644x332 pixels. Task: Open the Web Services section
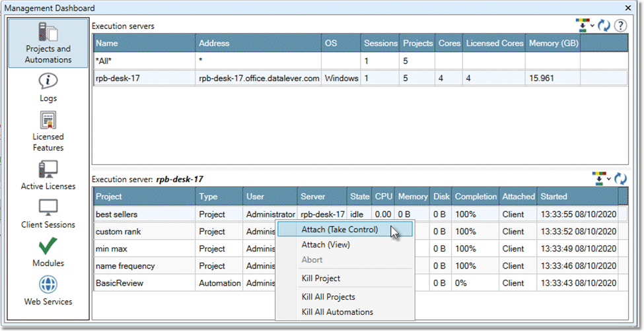tap(48, 290)
